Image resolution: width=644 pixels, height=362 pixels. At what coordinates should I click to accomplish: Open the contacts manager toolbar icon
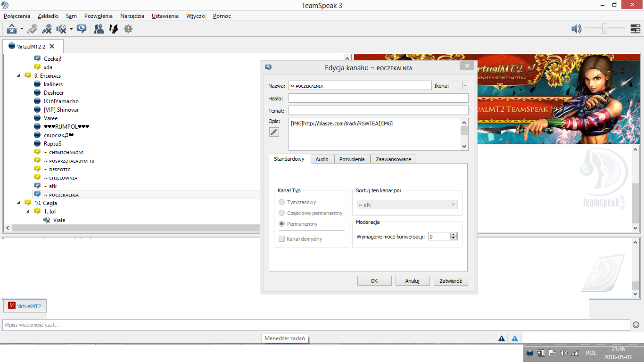pyautogui.click(x=99, y=29)
